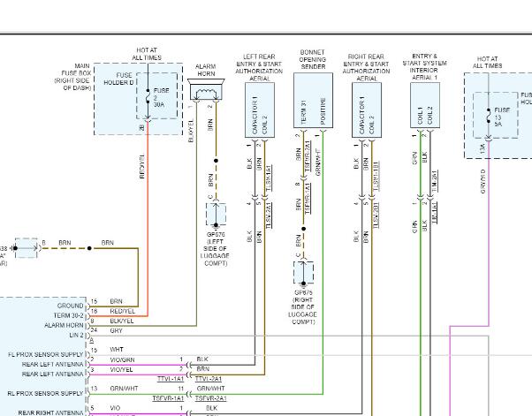Click the GRY wire color at pin 24
Viewport: 532px width, 416px height.
(x=116, y=330)
